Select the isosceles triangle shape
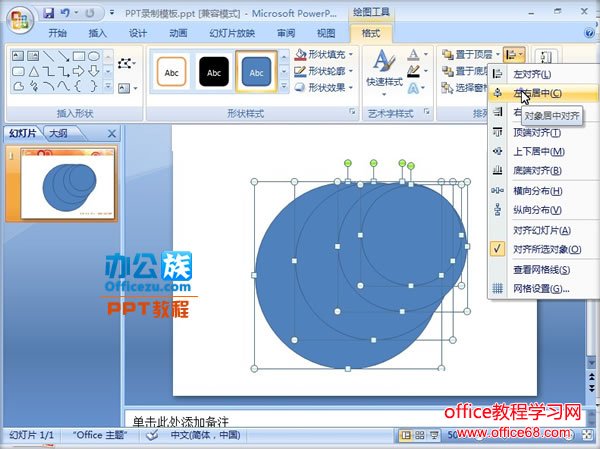 tap(34, 71)
